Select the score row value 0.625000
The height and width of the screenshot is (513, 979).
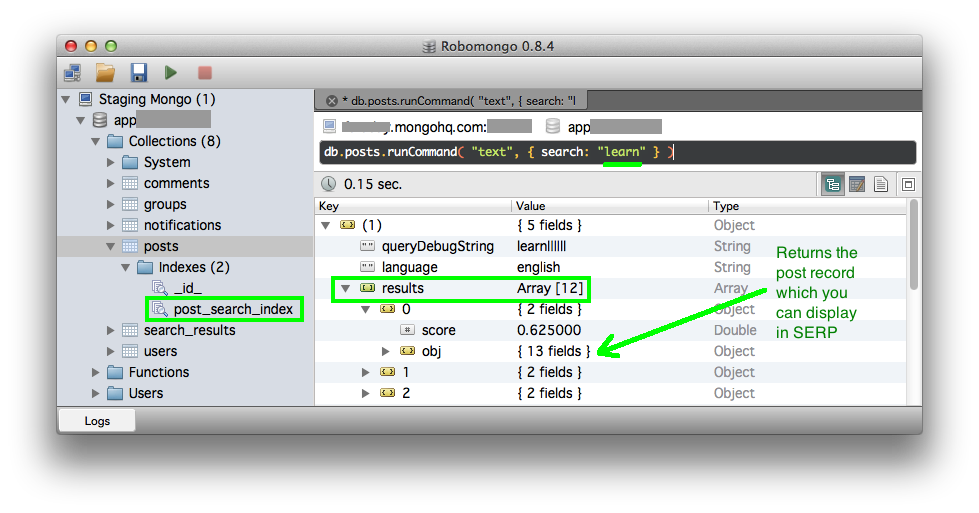548,330
